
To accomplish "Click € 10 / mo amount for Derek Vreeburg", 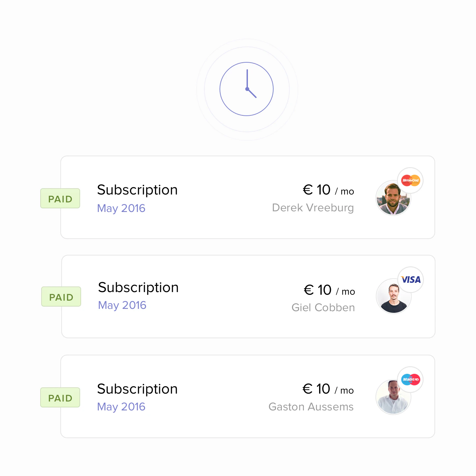I will [x=328, y=190].
